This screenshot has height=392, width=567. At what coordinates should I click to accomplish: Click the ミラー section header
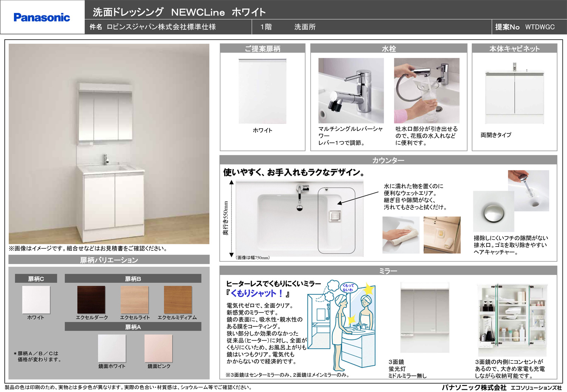pos(388,271)
